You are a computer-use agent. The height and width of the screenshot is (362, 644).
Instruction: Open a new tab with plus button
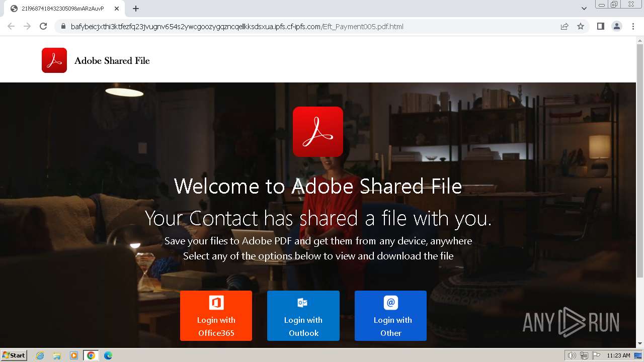click(136, 9)
